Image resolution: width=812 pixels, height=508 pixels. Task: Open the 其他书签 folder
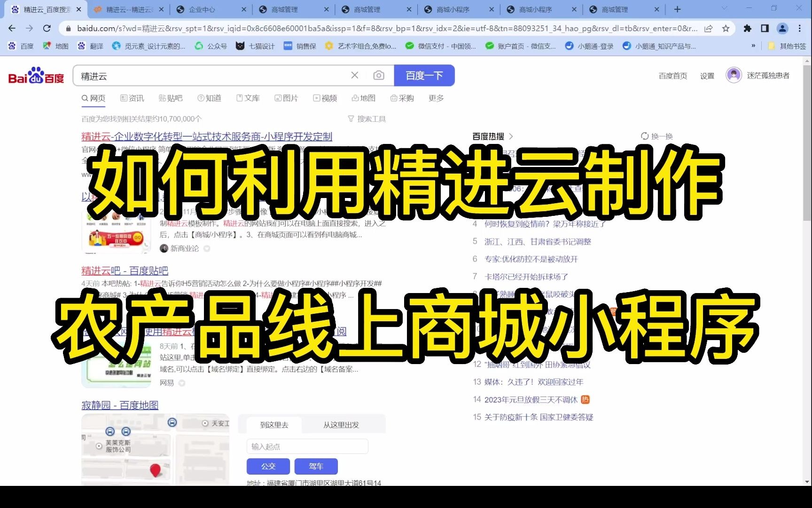coord(787,46)
